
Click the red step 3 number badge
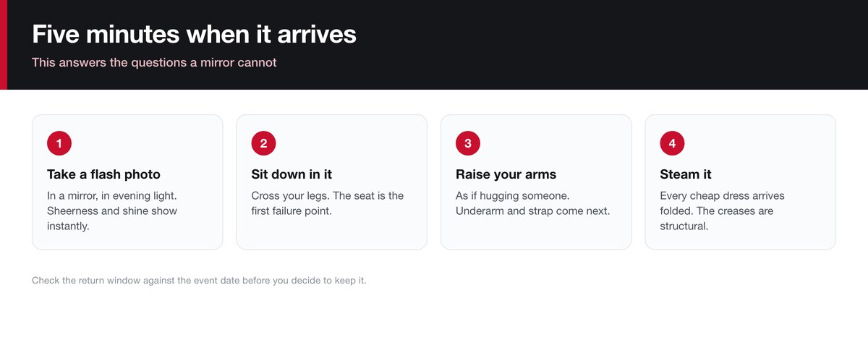click(468, 143)
